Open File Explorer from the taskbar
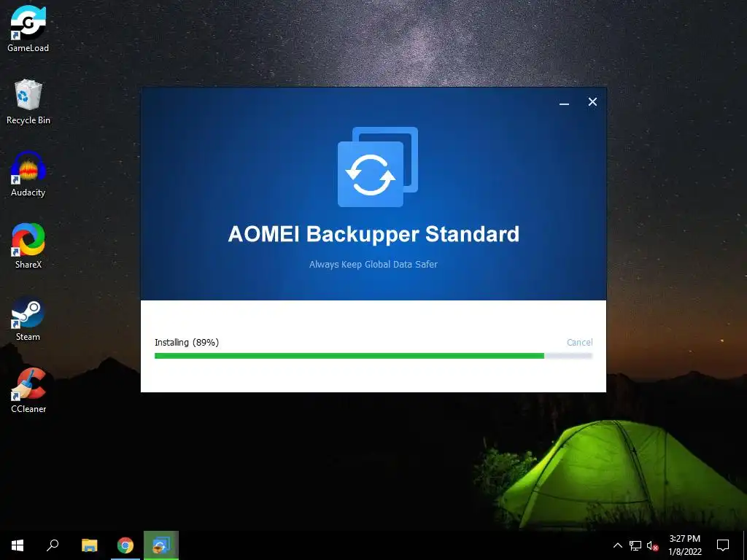 pyautogui.click(x=89, y=545)
